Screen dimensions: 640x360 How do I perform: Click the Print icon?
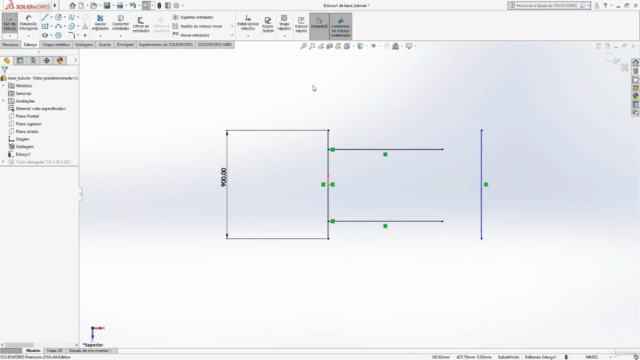point(120,5)
